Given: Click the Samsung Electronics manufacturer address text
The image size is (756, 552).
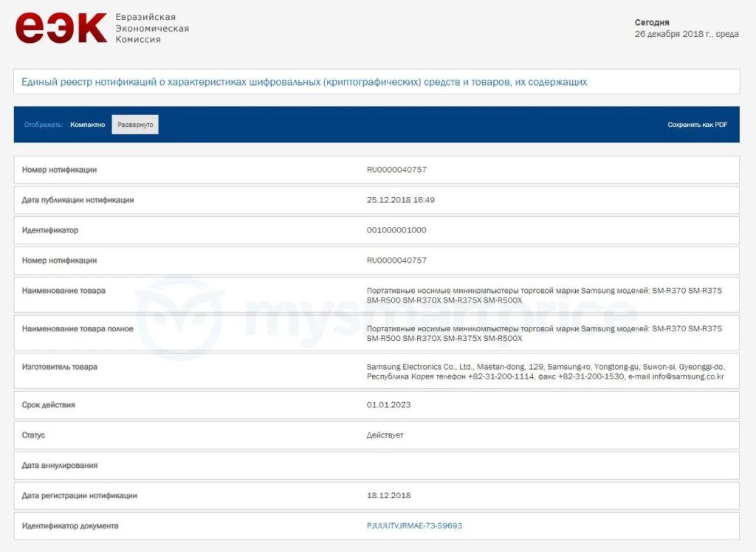Looking at the screenshot, I should [546, 372].
